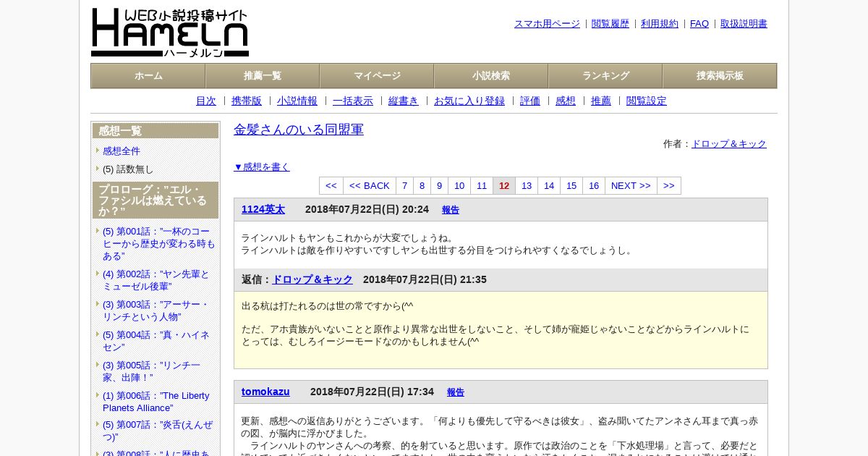
Task: Go to previous page via << BACK
Action: coord(370,186)
